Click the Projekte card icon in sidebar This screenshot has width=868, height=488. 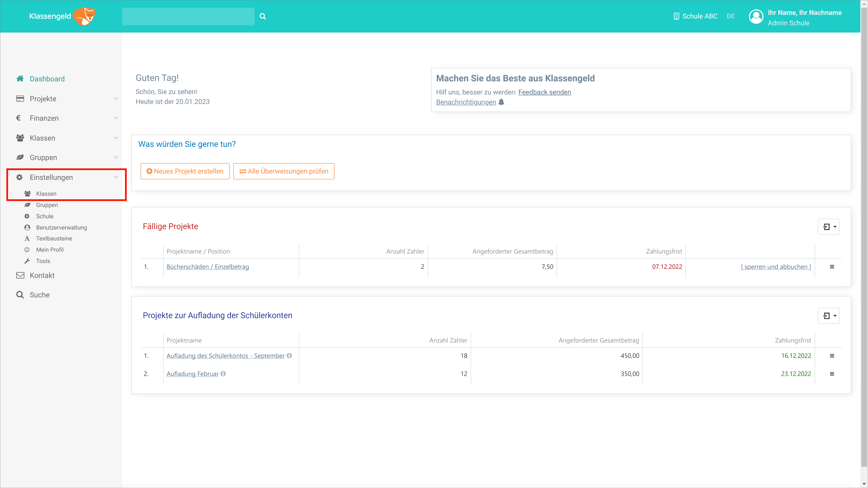[x=20, y=99]
